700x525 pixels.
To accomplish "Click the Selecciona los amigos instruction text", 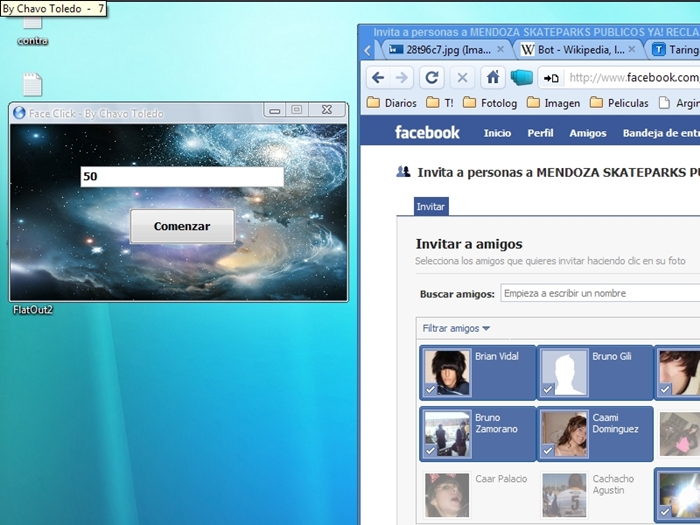I will pos(550,261).
